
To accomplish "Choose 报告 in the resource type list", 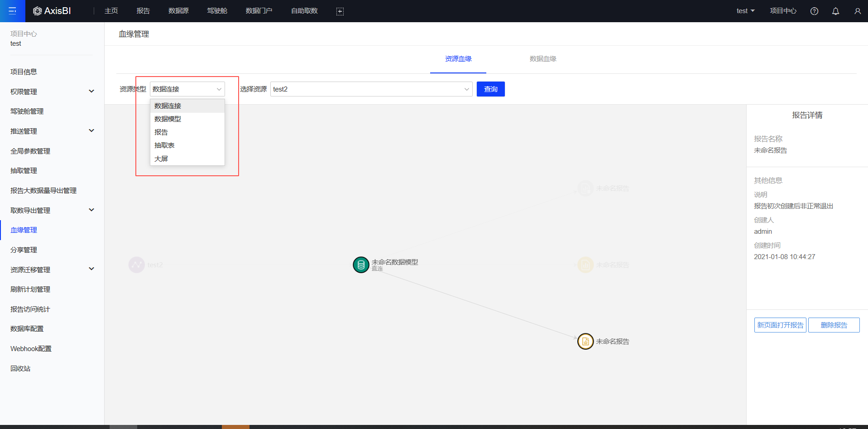I will (x=187, y=132).
